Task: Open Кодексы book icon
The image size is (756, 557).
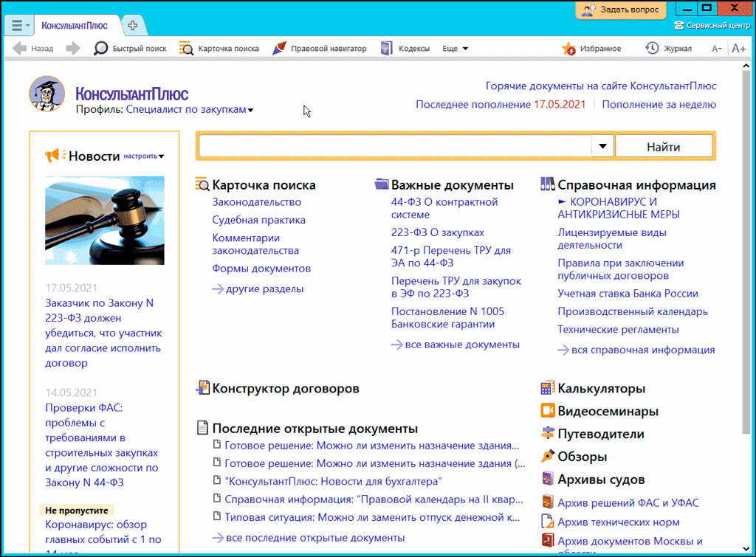Action: 386,48
